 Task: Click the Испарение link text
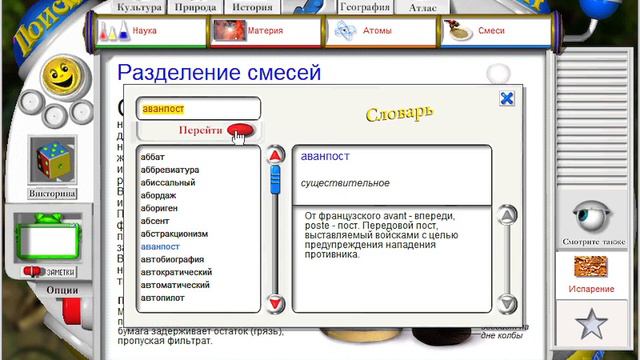pos(591,289)
